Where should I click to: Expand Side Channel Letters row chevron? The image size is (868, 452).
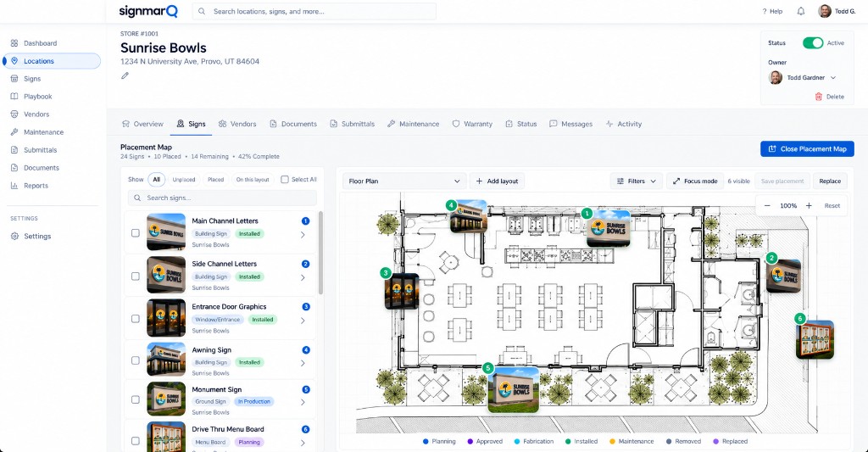tap(303, 277)
